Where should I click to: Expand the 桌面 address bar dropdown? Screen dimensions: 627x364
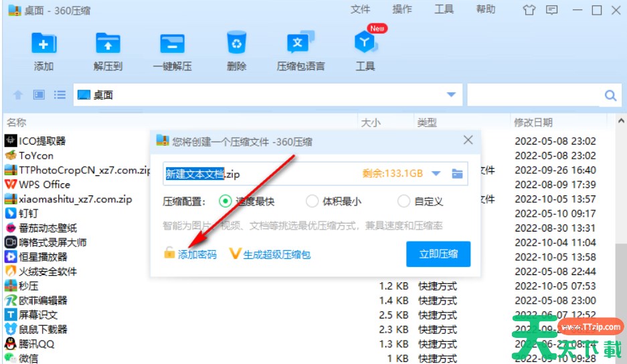point(451,95)
